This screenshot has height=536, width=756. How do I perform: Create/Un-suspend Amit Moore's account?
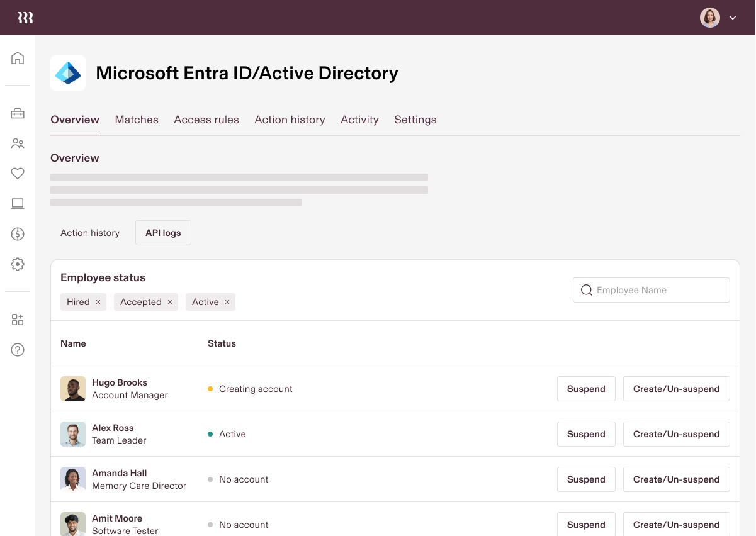click(676, 525)
